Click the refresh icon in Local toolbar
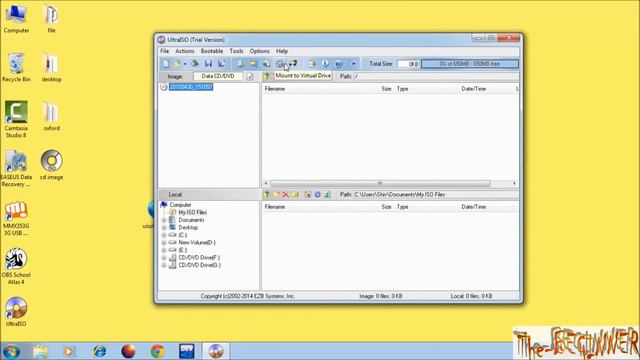Image resolution: width=640 pixels, height=360 pixels. [327, 195]
